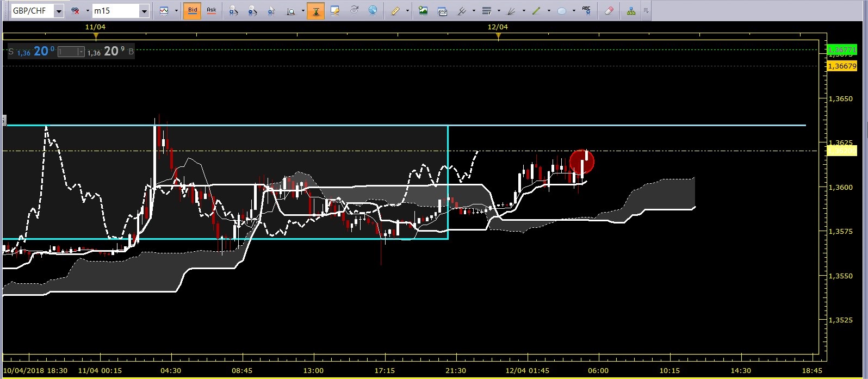Click the 06:00 time axis label
The image size is (868, 379).
tap(598, 370)
